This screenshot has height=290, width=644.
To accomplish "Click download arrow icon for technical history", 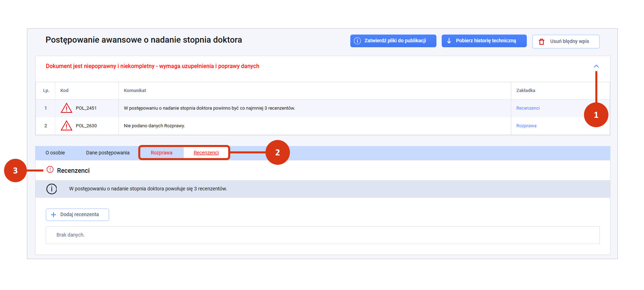I will 449,41.
